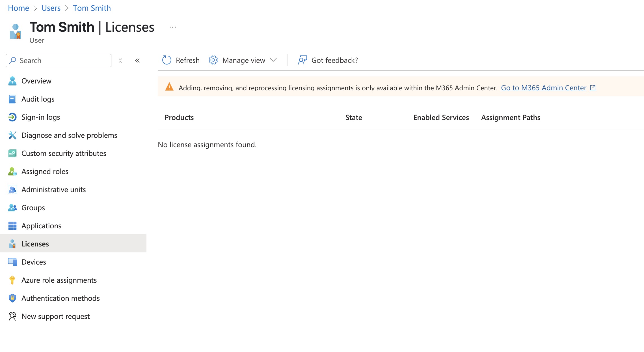The height and width of the screenshot is (352, 644).
Task: Click the Devices monitor icon
Action: pyautogui.click(x=12, y=262)
